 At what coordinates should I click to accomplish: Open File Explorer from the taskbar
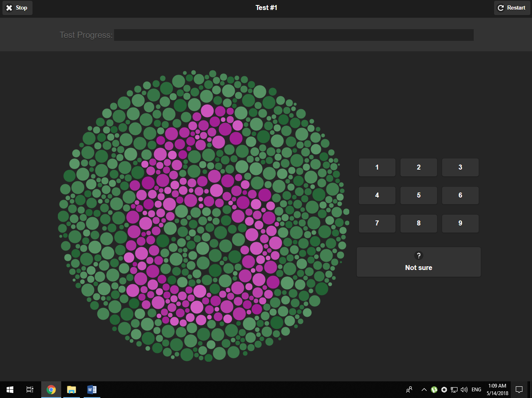pyautogui.click(x=71, y=389)
